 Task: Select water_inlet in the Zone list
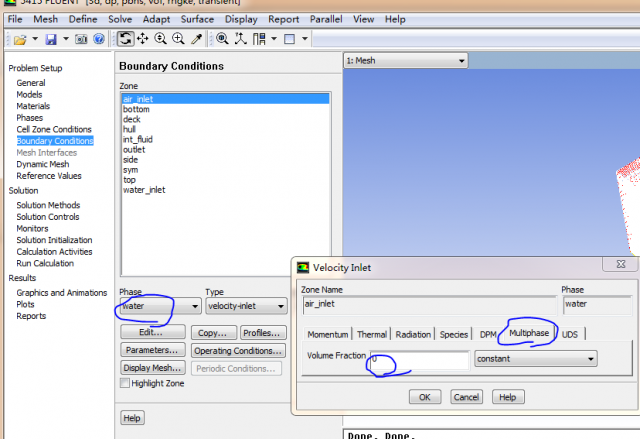[x=144, y=189]
